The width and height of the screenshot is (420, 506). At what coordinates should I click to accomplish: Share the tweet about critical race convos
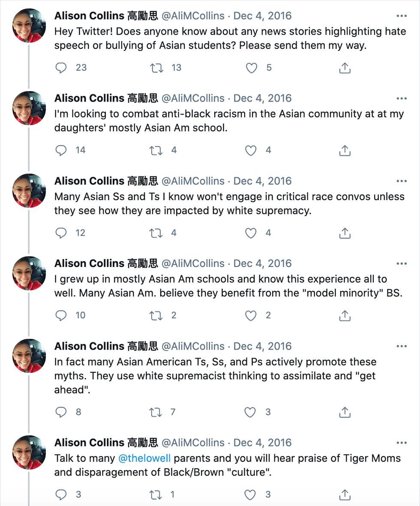pos(345,233)
